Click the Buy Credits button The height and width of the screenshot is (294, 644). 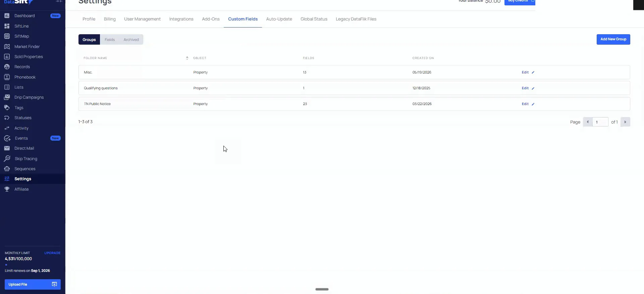pyautogui.click(x=520, y=2)
